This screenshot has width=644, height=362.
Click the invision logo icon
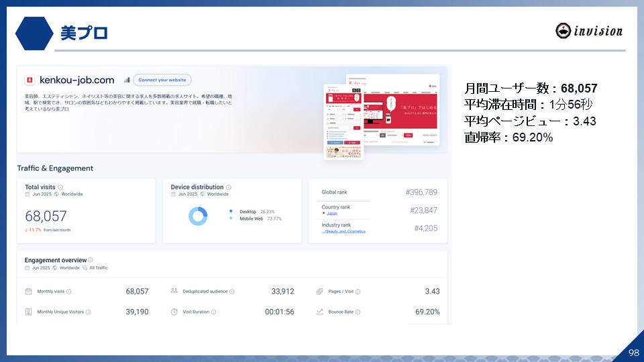coord(563,31)
